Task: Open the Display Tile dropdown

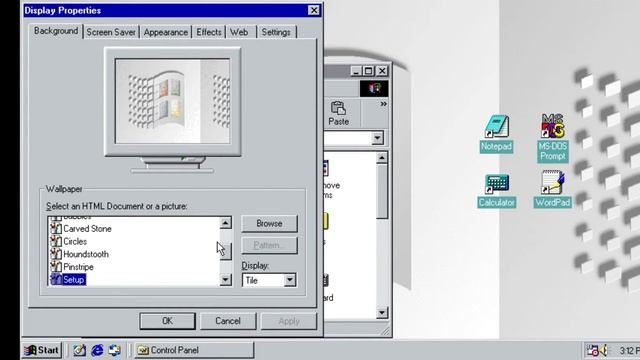Action: [290, 280]
